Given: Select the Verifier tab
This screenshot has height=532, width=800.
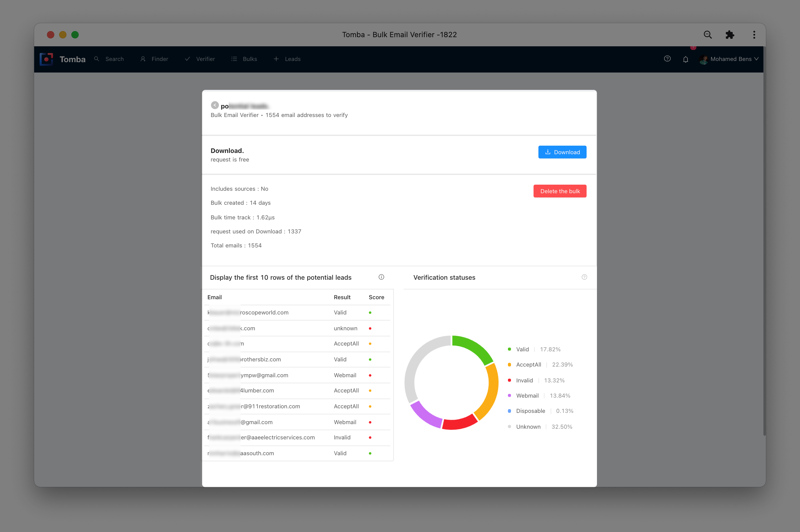Looking at the screenshot, I should [205, 59].
